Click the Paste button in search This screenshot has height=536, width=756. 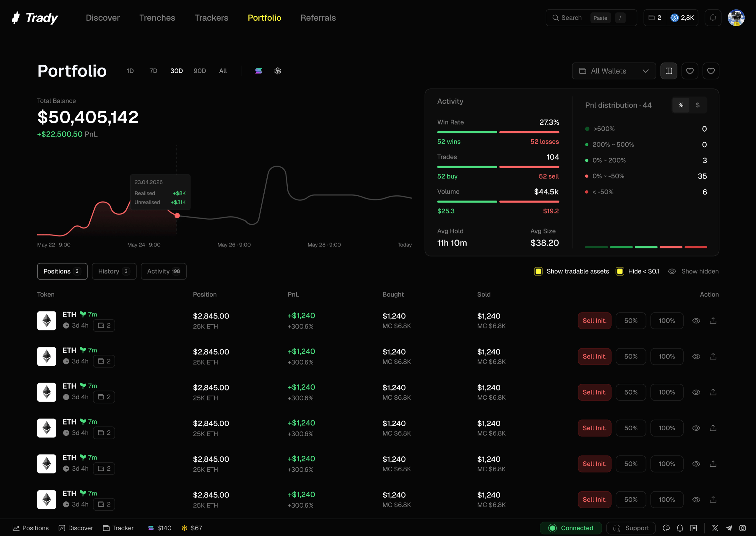(600, 18)
